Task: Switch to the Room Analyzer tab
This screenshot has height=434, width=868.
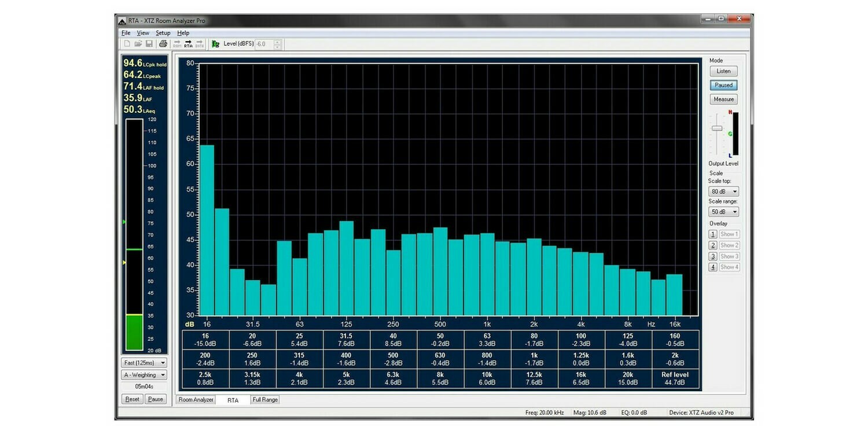Action: tap(195, 399)
